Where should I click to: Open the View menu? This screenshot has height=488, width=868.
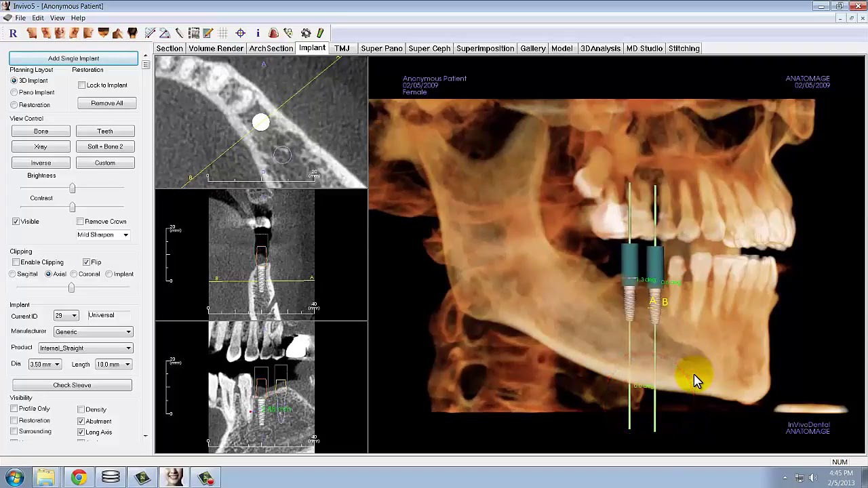[57, 18]
